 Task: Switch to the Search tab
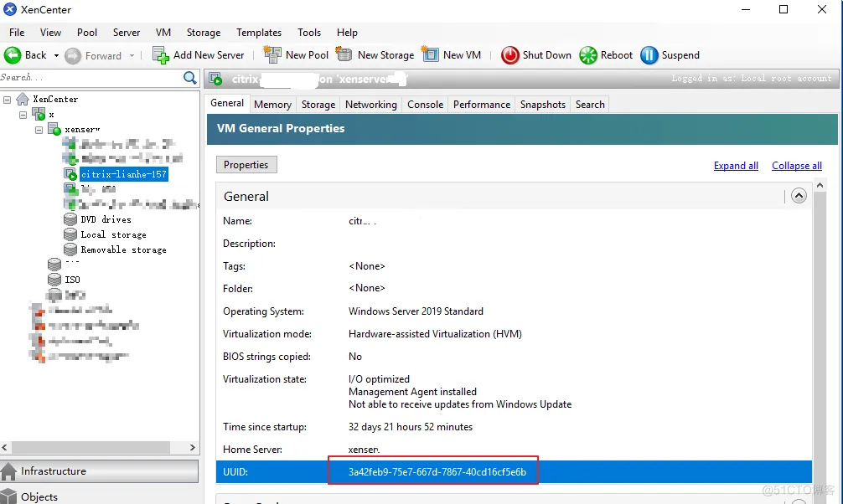pos(590,105)
